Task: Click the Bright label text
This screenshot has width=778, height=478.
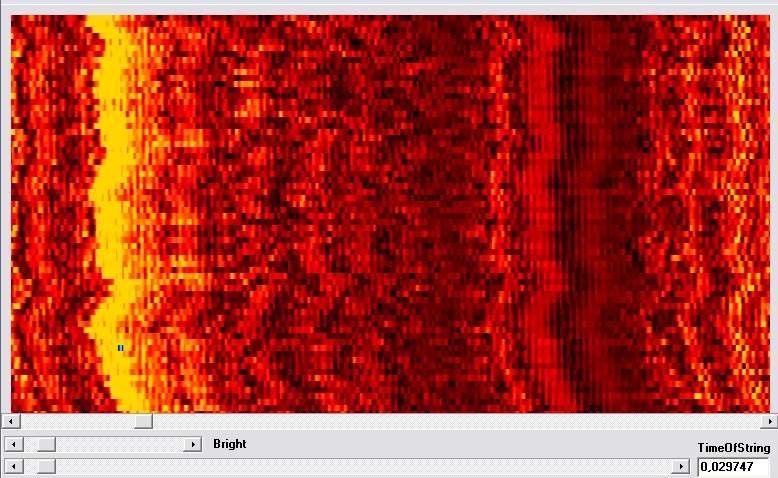Action: click(230, 444)
